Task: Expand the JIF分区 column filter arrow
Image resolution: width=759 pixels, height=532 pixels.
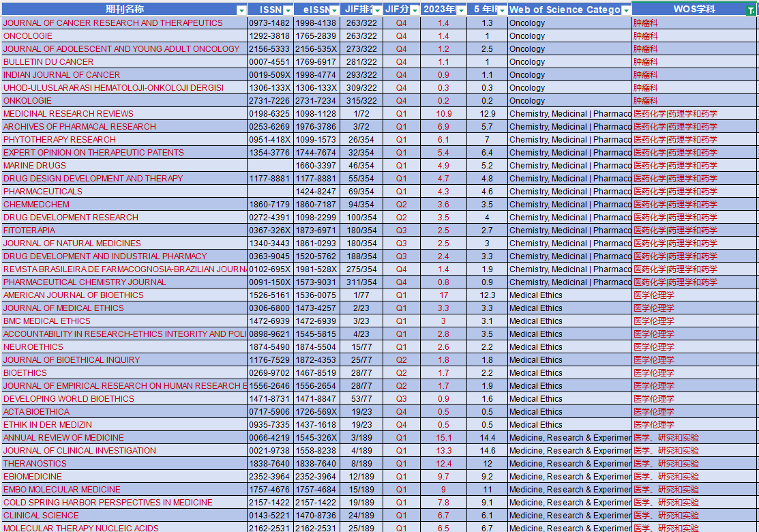Action: click(x=415, y=10)
